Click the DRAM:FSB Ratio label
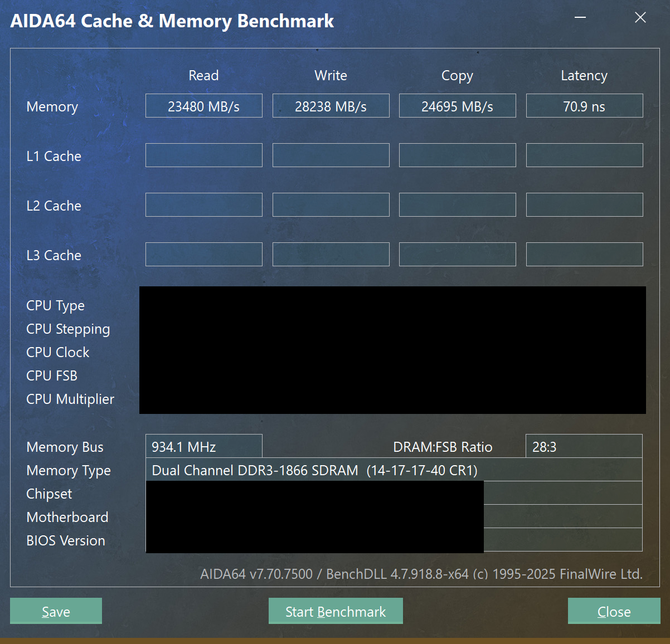The height and width of the screenshot is (644, 670). [x=443, y=447]
